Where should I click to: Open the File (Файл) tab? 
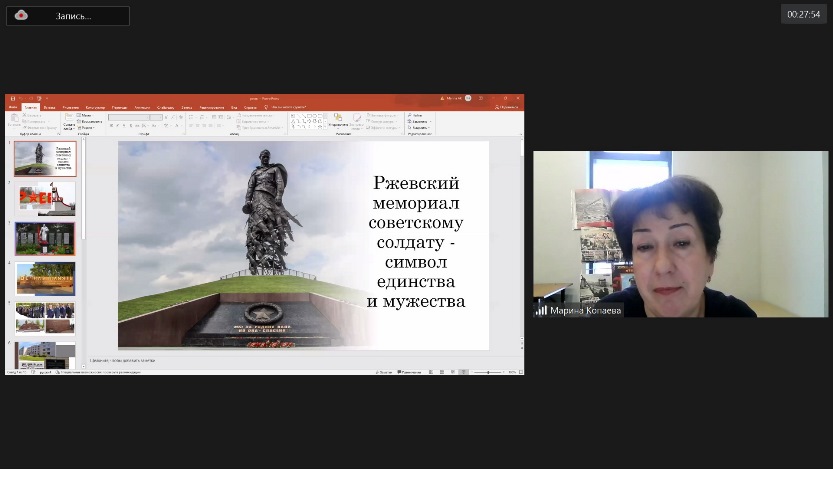(x=13, y=107)
